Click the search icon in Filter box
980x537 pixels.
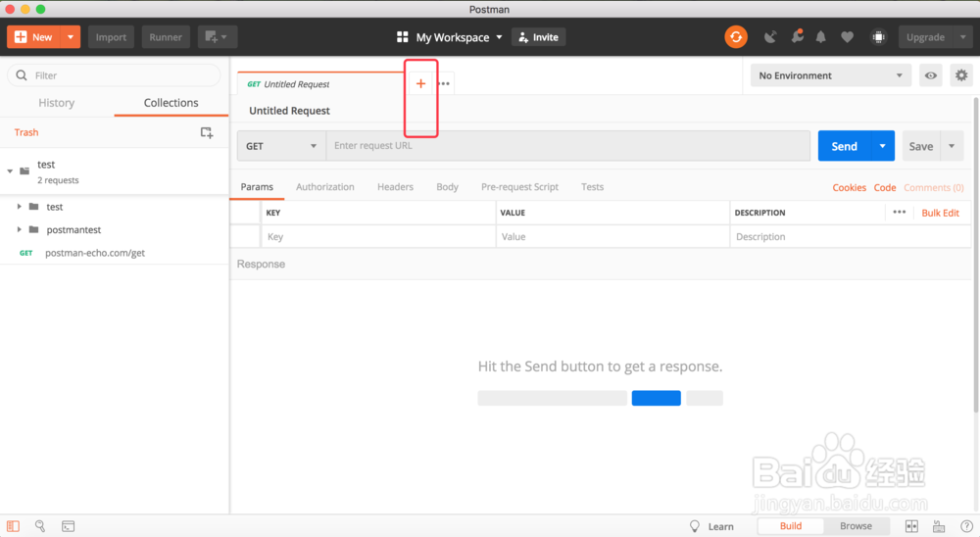(22, 75)
